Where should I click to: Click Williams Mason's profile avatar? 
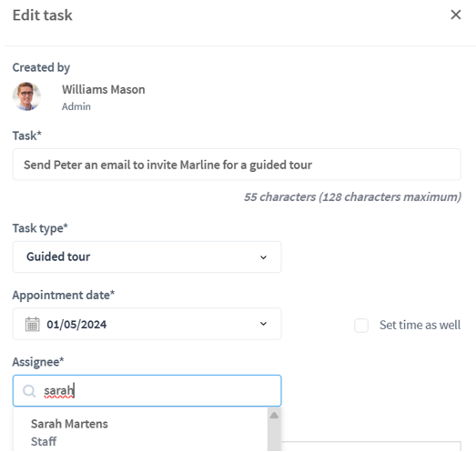click(x=26, y=96)
